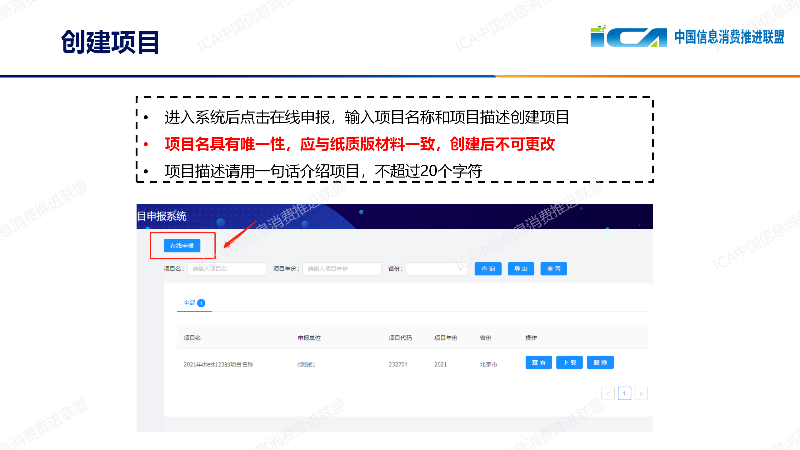This screenshot has height=450, width=800.
Task: Click the 下载 download button in row
Action: [569, 363]
